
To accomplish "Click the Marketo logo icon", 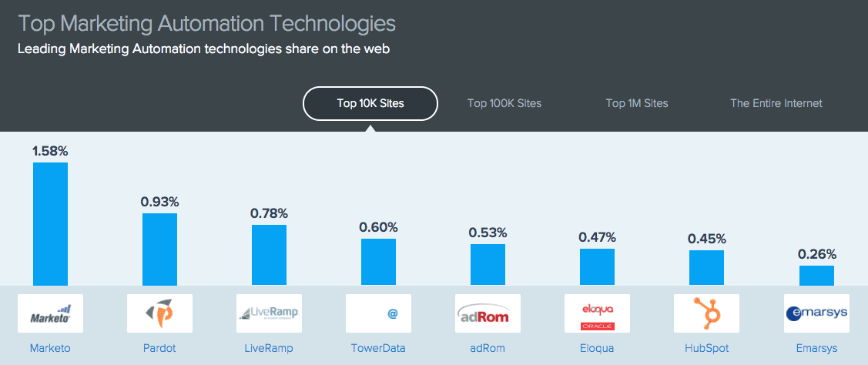I will pyautogui.click(x=50, y=313).
